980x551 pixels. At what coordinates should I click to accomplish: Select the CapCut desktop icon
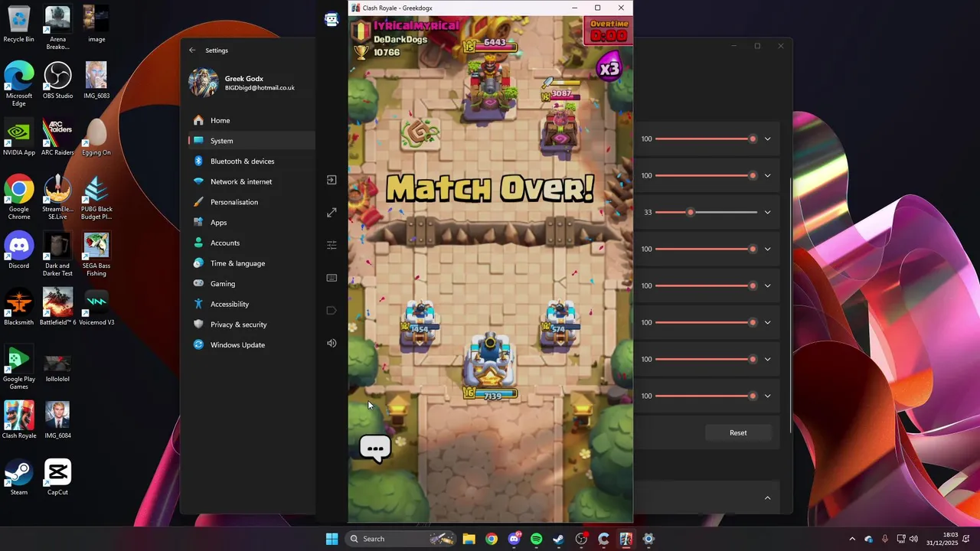(57, 477)
